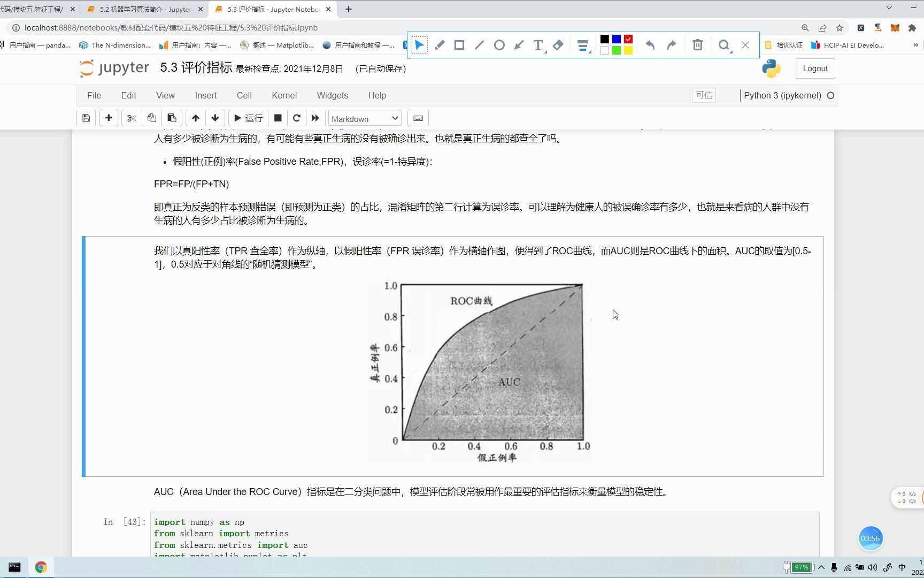The image size is (924, 578).
Task: Choose the text annotation tool
Action: coord(538,45)
